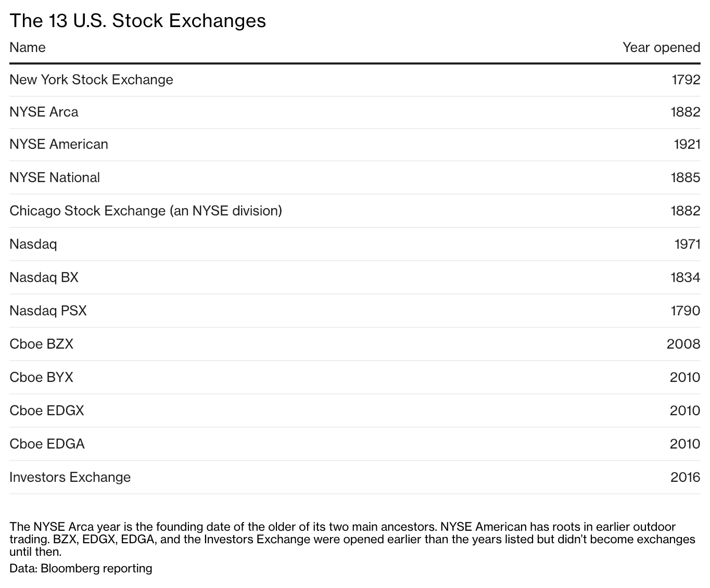The width and height of the screenshot is (710, 588).
Task: Select the Cboe BZX row name
Action: (41, 344)
